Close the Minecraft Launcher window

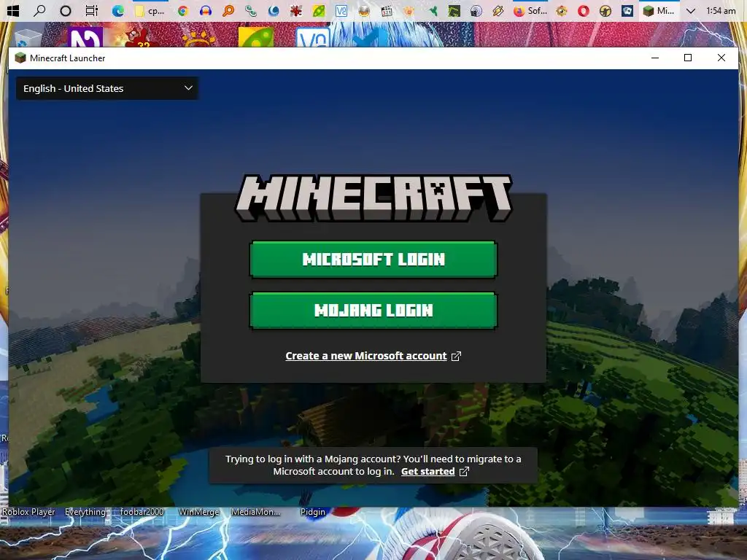[x=721, y=58]
